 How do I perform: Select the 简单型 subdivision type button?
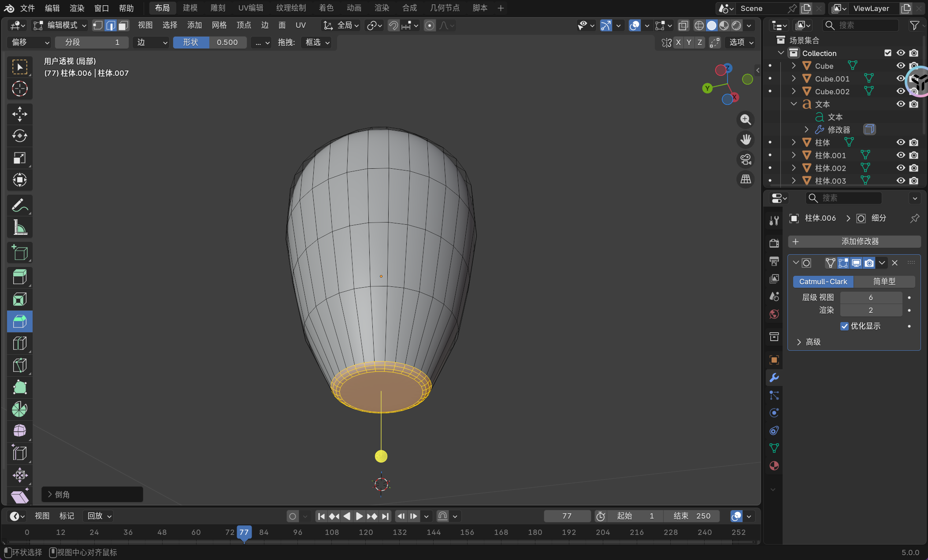(x=884, y=282)
